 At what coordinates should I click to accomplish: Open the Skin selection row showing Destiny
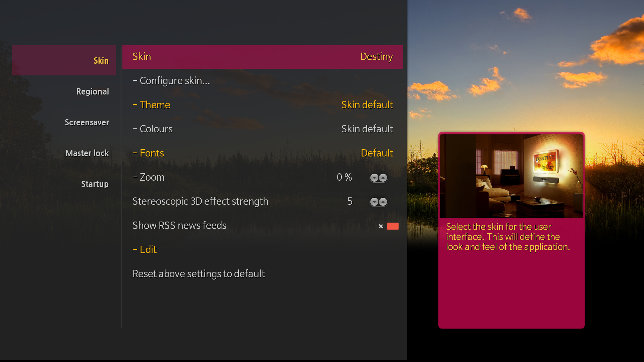262,57
